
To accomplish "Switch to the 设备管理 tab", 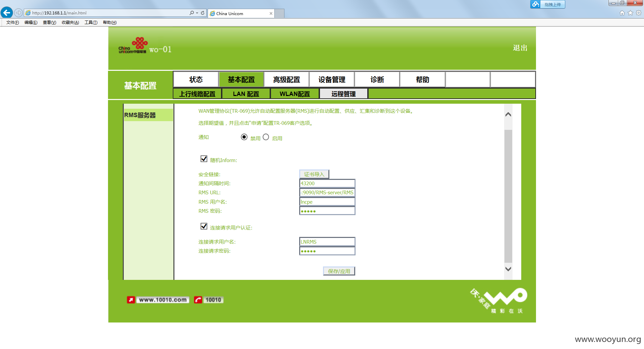I will pyautogui.click(x=332, y=80).
